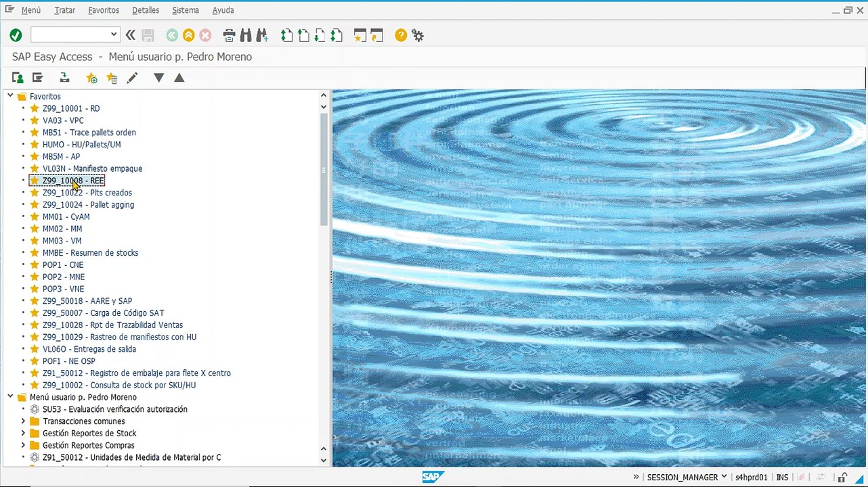The image size is (868, 487).
Task: Expand the Gestión Reportes Compras folder
Action: pos(23,445)
